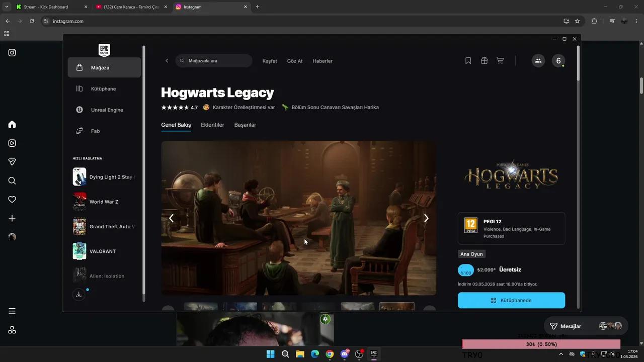The width and height of the screenshot is (644, 362).
Task: Open the Göz At browse link
Action: tap(295, 61)
